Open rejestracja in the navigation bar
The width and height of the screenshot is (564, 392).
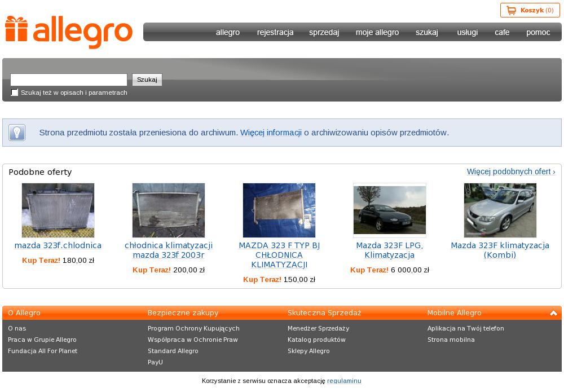tap(275, 32)
